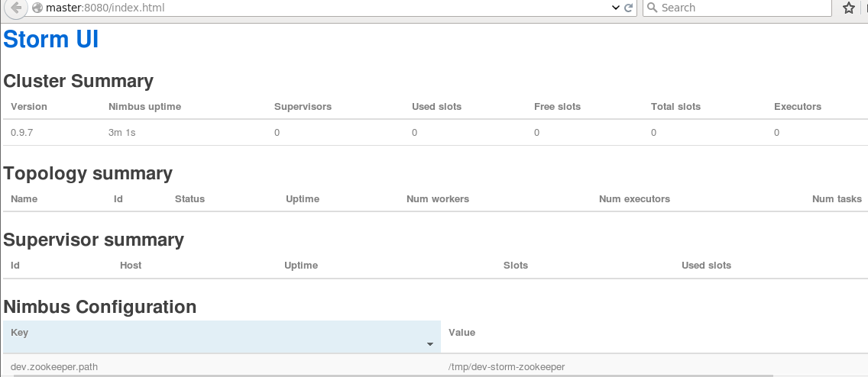Sort Topology summary by Name
The width and height of the screenshot is (868, 377).
tap(24, 199)
